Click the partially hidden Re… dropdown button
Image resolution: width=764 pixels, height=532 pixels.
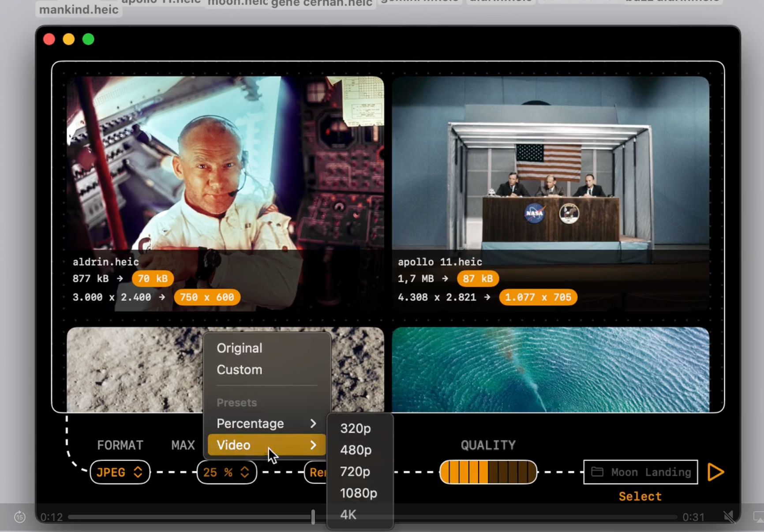click(x=316, y=472)
